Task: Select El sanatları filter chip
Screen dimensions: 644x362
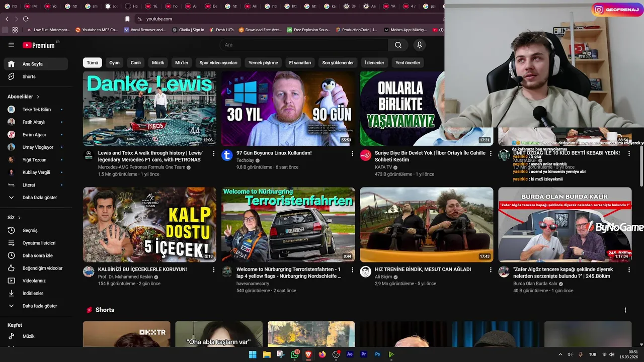Action: click(300, 63)
